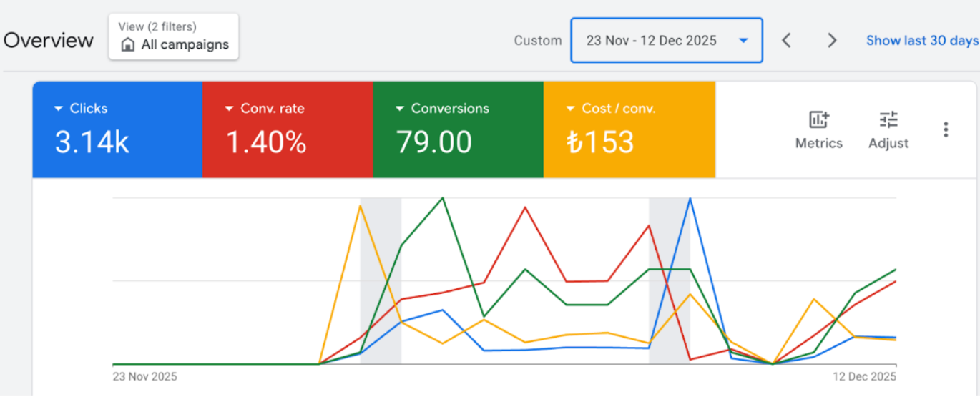980x397 pixels.
Task: Open the three-dot more options menu
Action: (946, 129)
